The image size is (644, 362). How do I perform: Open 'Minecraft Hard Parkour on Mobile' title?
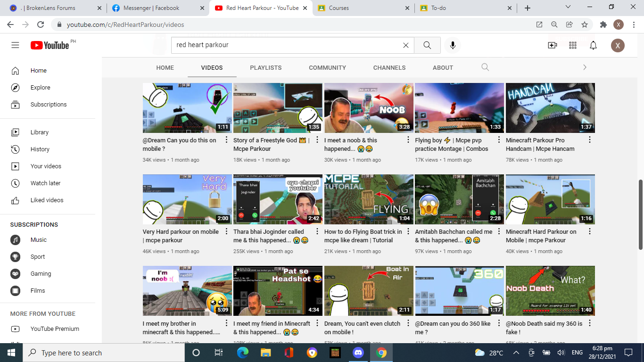(541, 236)
